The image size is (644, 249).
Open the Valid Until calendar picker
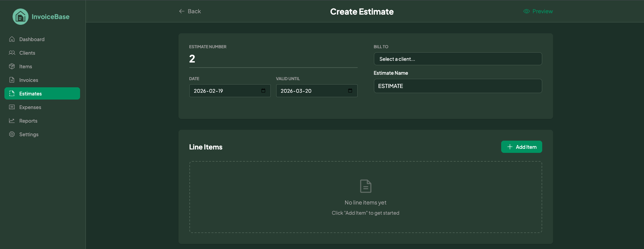click(x=350, y=91)
